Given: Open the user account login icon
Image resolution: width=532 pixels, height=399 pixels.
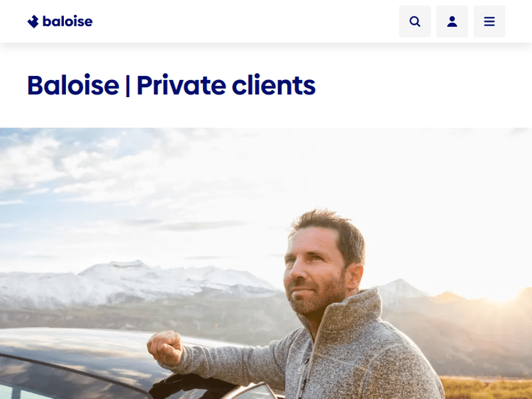Looking at the screenshot, I should point(452,21).
